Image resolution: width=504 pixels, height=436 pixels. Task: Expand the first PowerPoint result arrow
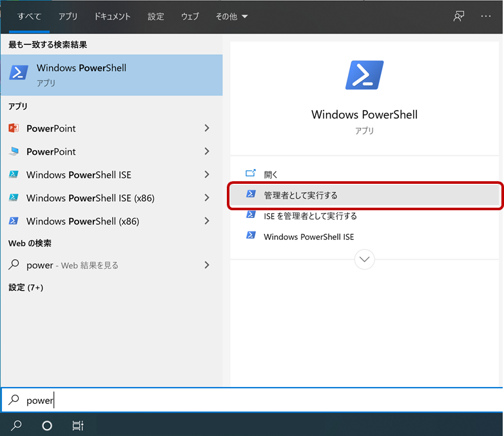click(207, 128)
